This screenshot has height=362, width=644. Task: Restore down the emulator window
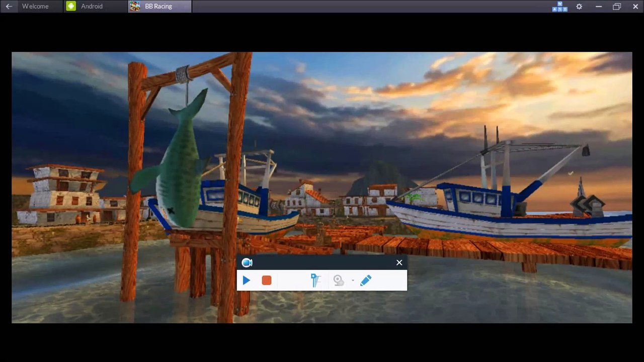(x=617, y=7)
